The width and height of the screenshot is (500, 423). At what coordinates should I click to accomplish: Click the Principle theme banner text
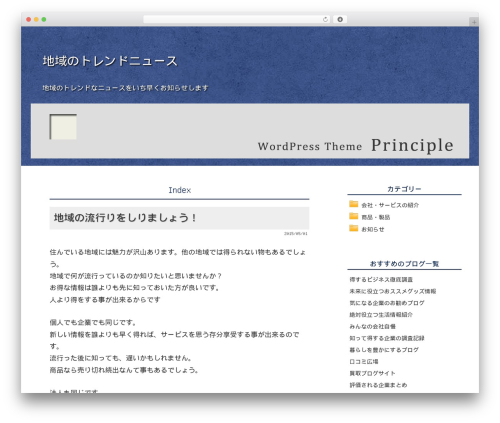coord(412,145)
